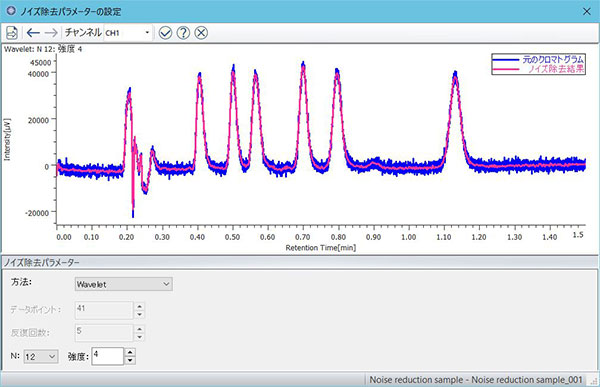Increase the iteration count value
The image size is (600, 387).
[140, 329]
